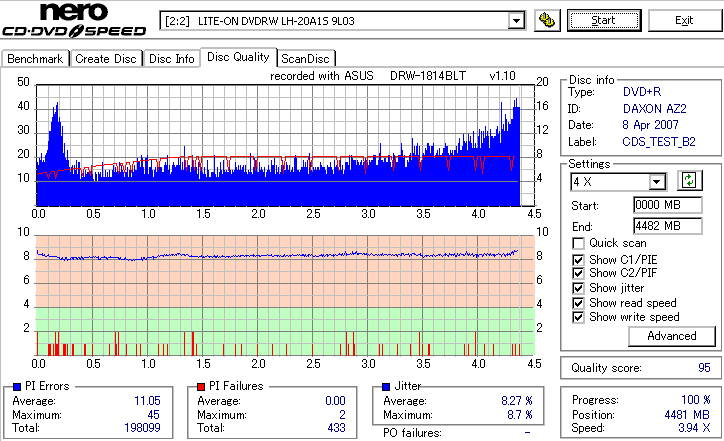Switch to the Benchmark tab
Viewport: 724px width, 441px height.
[35, 59]
